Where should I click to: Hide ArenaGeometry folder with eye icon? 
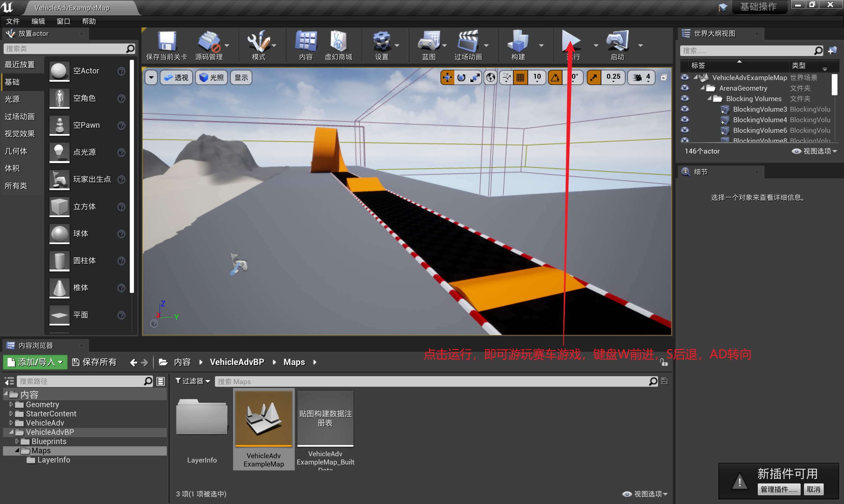(684, 88)
